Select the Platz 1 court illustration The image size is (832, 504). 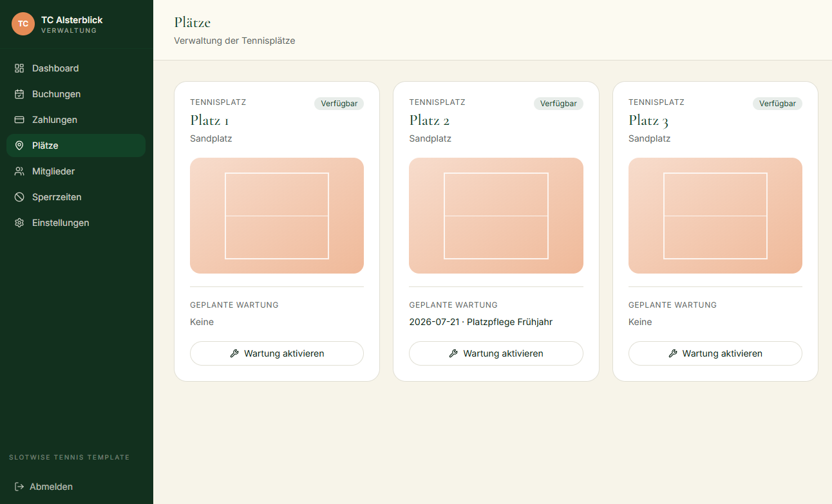point(277,216)
